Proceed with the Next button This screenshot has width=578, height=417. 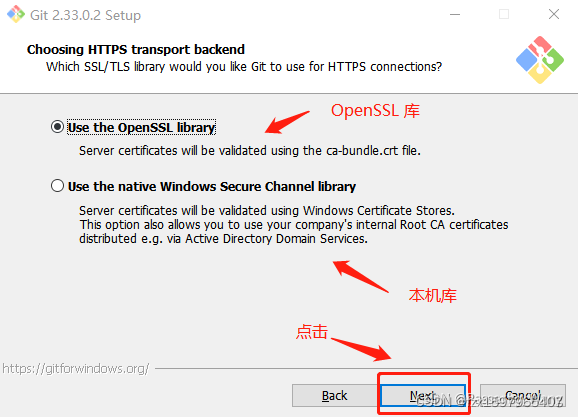[423, 396]
